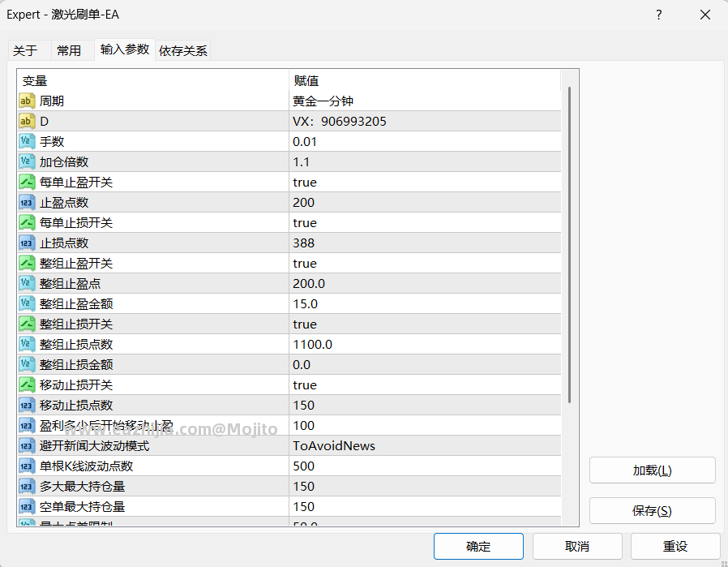This screenshot has width=728, height=567.
Task: Toggle the true value of 整组止损开关
Action: [x=425, y=324]
